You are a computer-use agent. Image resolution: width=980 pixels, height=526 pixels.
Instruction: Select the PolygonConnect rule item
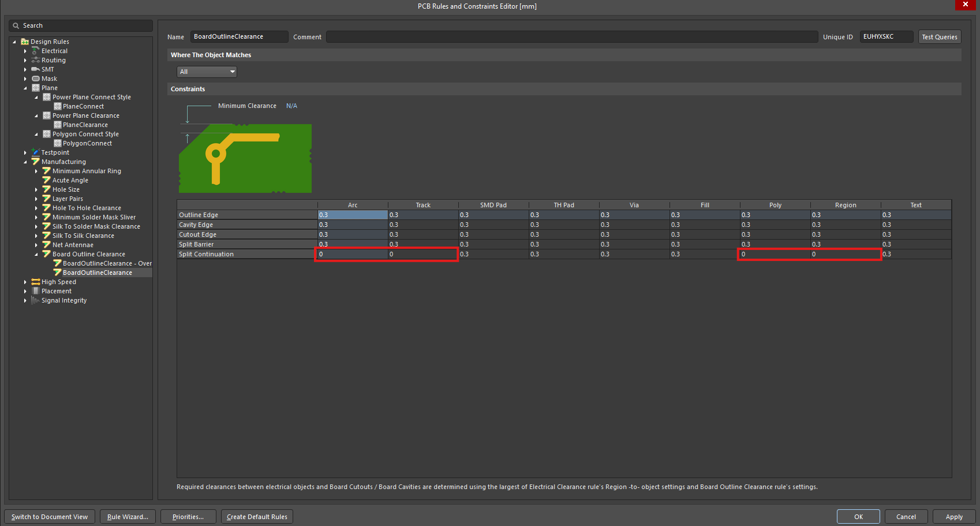[x=87, y=143]
